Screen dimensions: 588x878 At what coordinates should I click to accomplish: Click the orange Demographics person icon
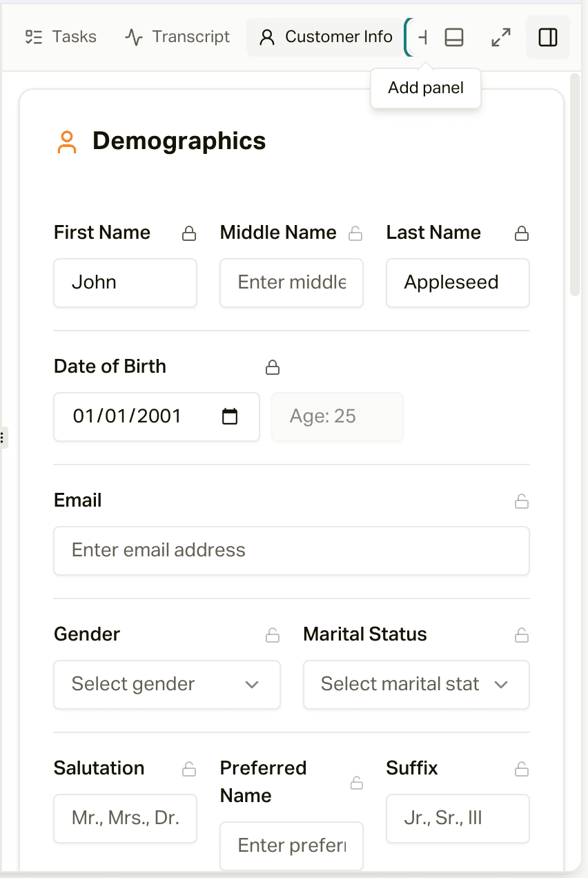click(67, 142)
